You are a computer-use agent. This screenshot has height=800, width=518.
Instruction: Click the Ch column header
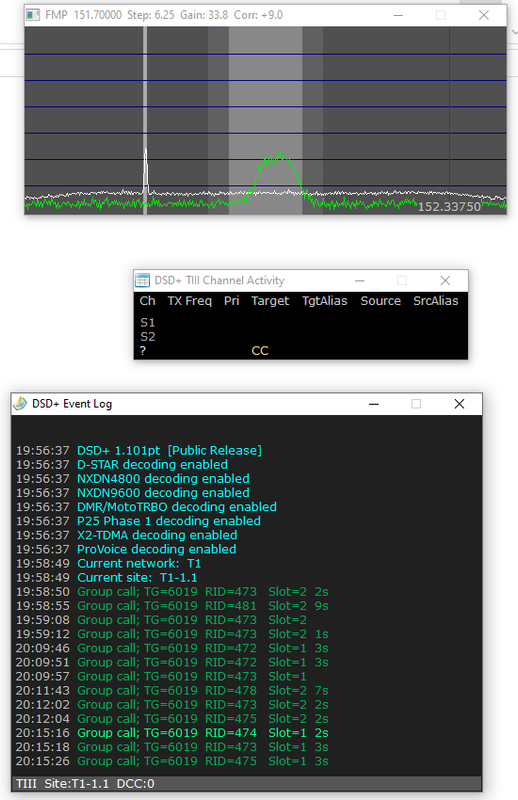click(x=147, y=301)
